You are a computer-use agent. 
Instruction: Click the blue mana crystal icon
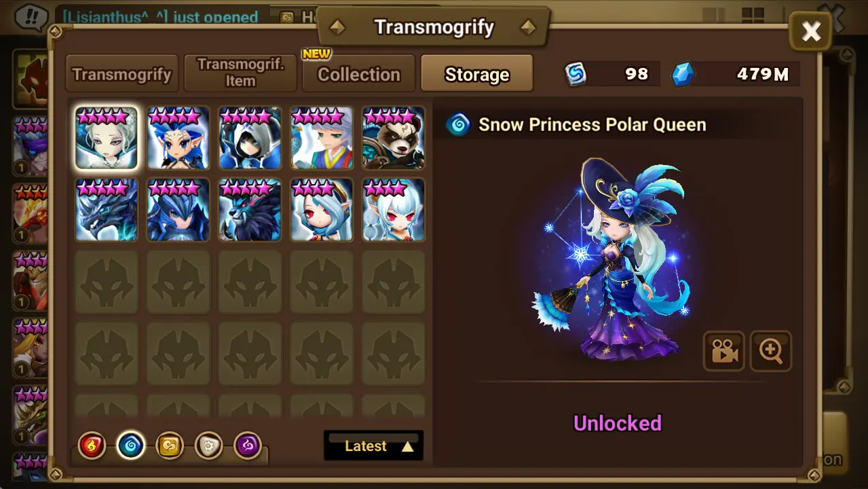pos(683,74)
